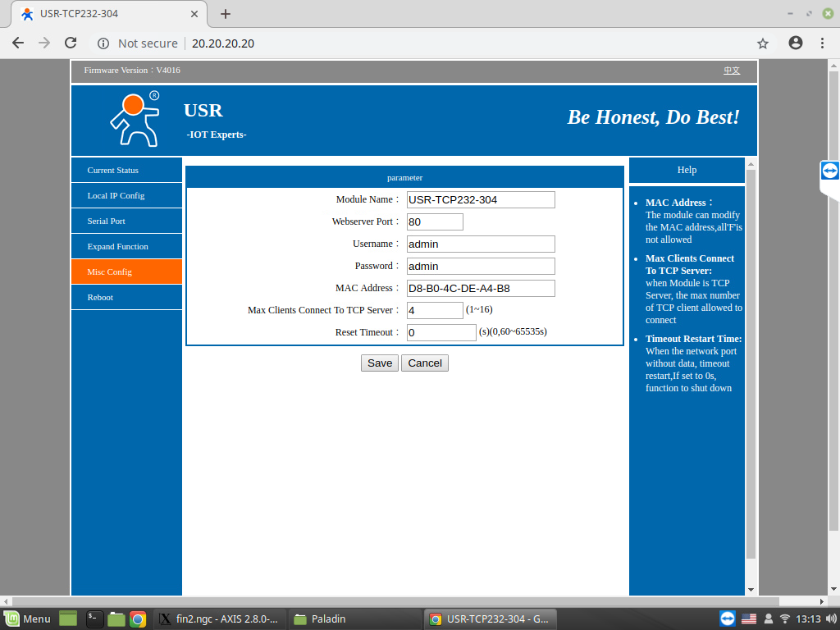Click the Firmware Version V4016 text
840x630 pixels.
tap(132, 71)
